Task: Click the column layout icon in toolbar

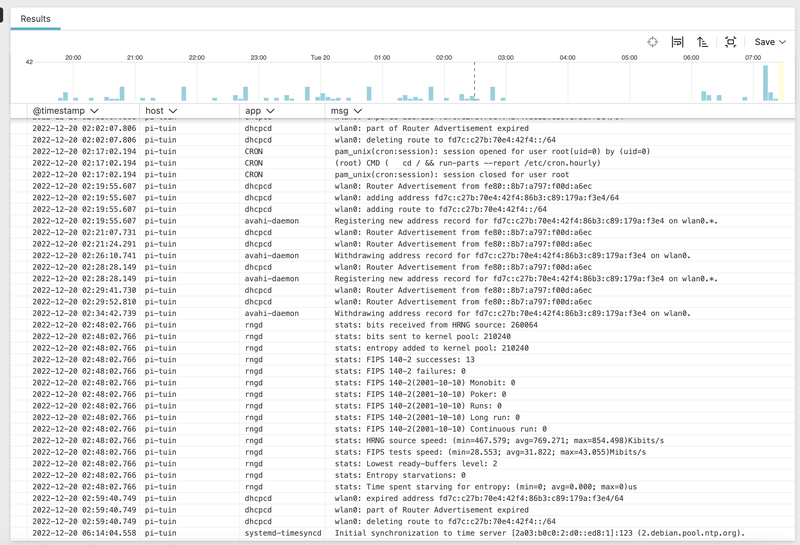Action: 677,42
